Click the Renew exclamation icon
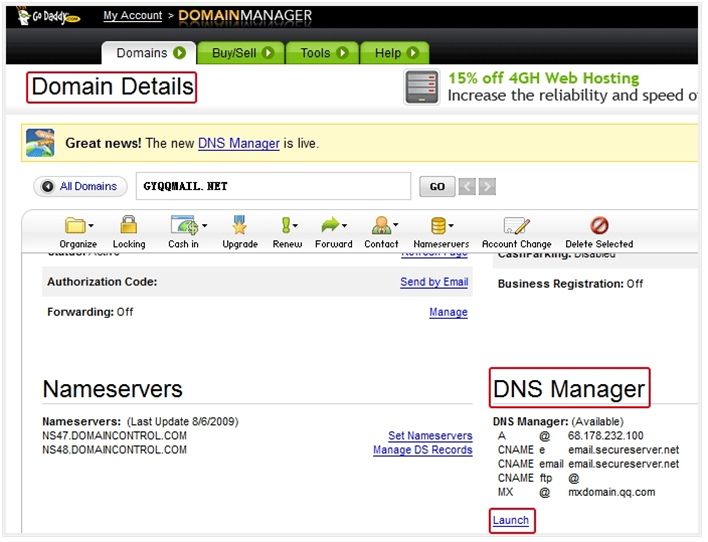This screenshot has height=542, width=708. coord(285,225)
